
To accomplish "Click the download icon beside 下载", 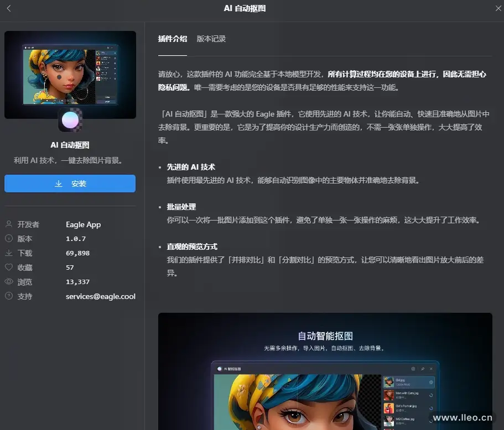I will [9, 253].
